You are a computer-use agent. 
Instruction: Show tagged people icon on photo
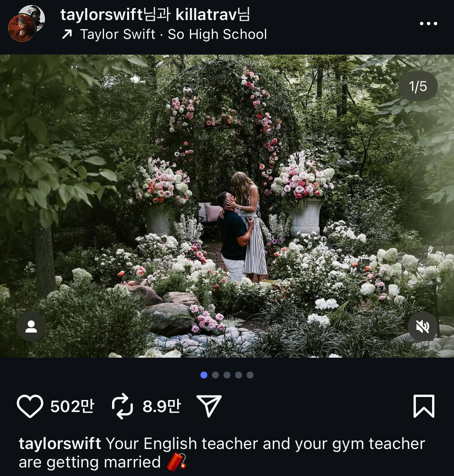pos(31,326)
